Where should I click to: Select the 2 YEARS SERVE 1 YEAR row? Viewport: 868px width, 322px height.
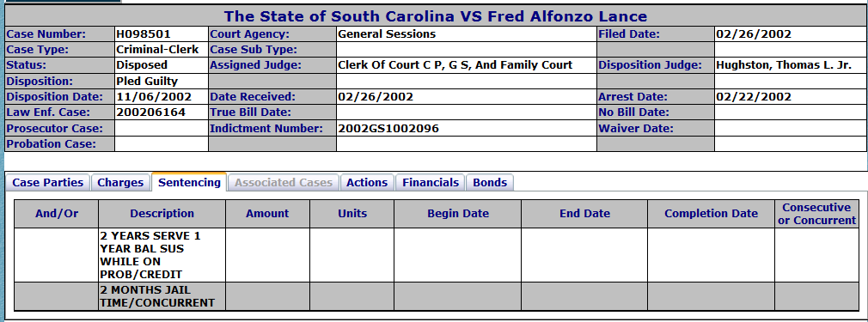click(x=437, y=255)
